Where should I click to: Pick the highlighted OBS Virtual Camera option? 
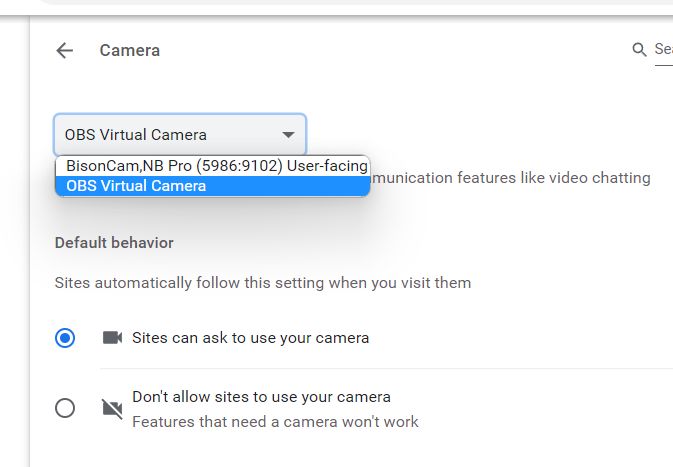213,186
